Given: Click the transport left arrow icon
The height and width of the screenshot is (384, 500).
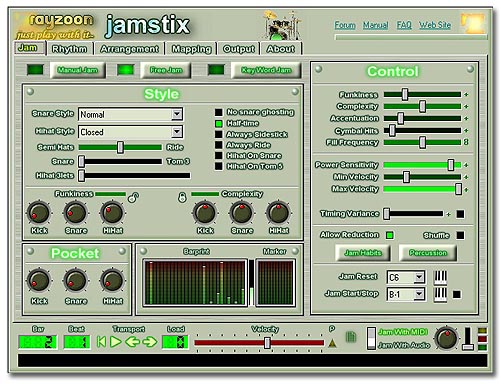Looking at the screenshot, I should [x=132, y=342].
